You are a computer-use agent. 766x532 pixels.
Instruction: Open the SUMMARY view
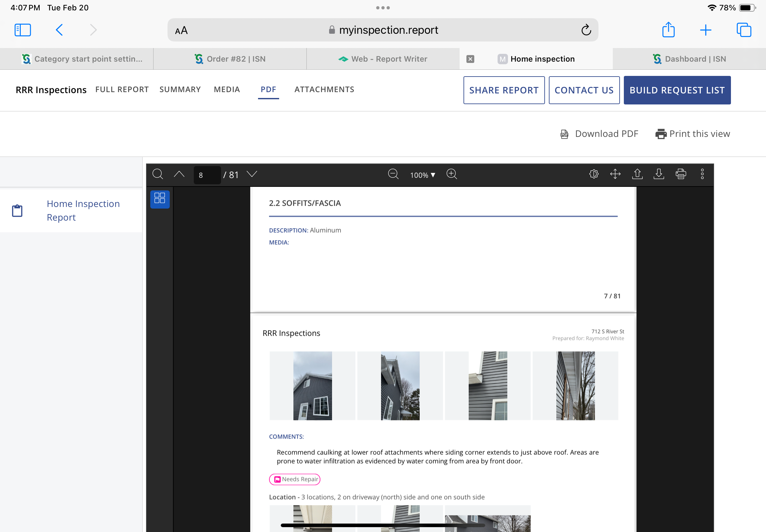(x=180, y=89)
